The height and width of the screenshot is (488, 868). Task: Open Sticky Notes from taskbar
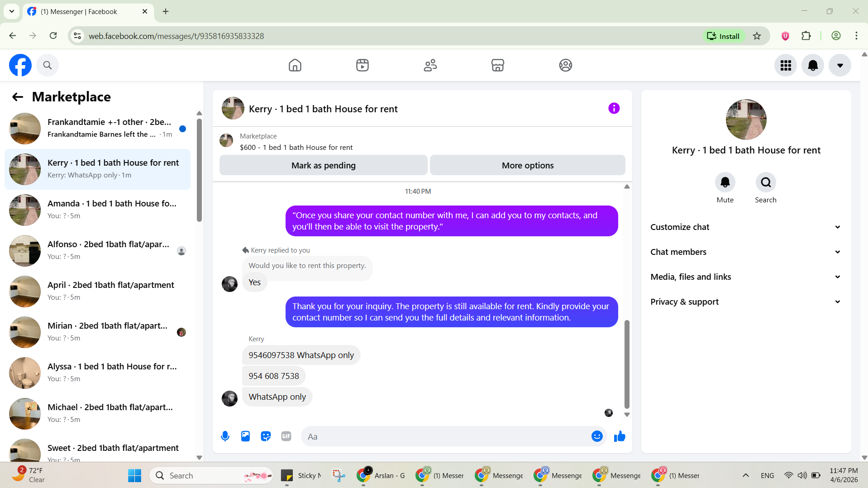tap(300, 475)
